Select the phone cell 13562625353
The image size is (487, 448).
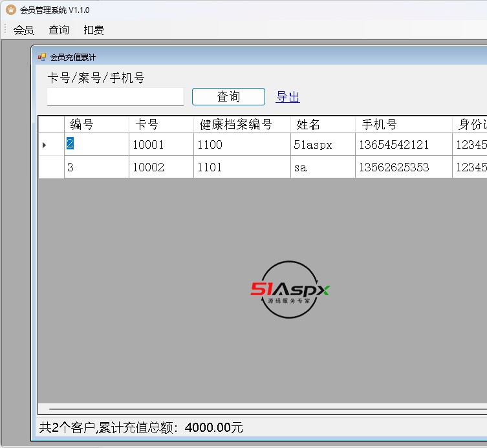coord(404,167)
